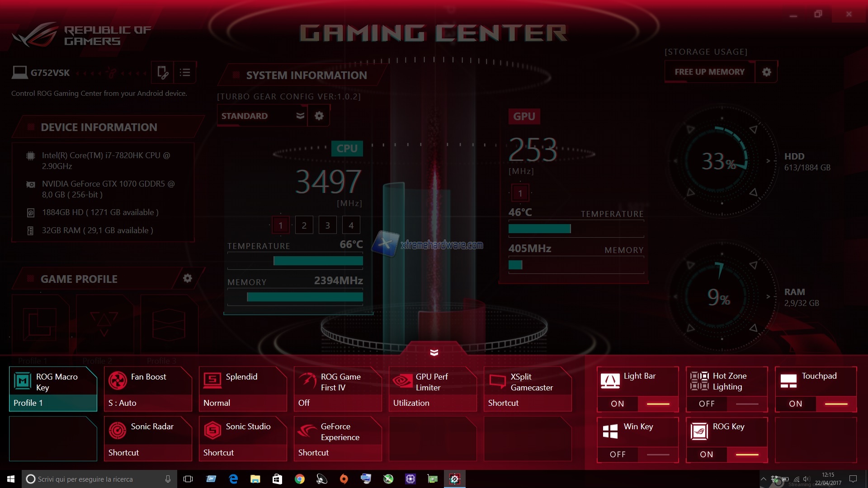
Task: Select CPU core 2 indicator
Action: coord(304,225)
